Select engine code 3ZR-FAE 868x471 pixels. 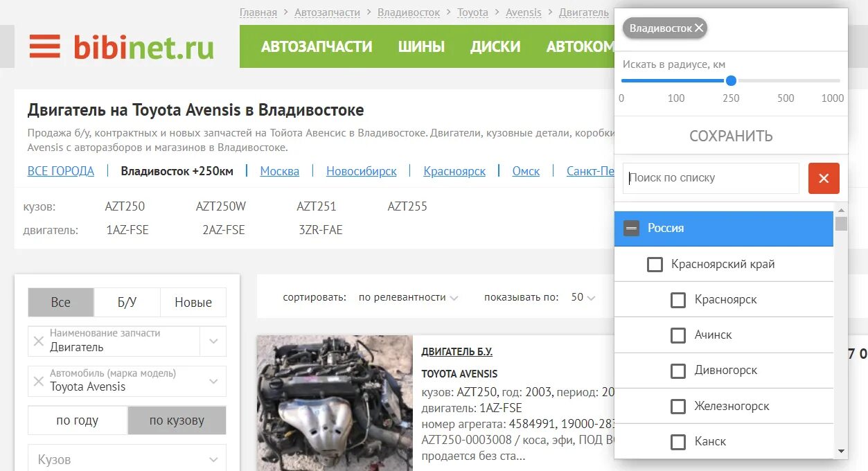click(321, 230)
